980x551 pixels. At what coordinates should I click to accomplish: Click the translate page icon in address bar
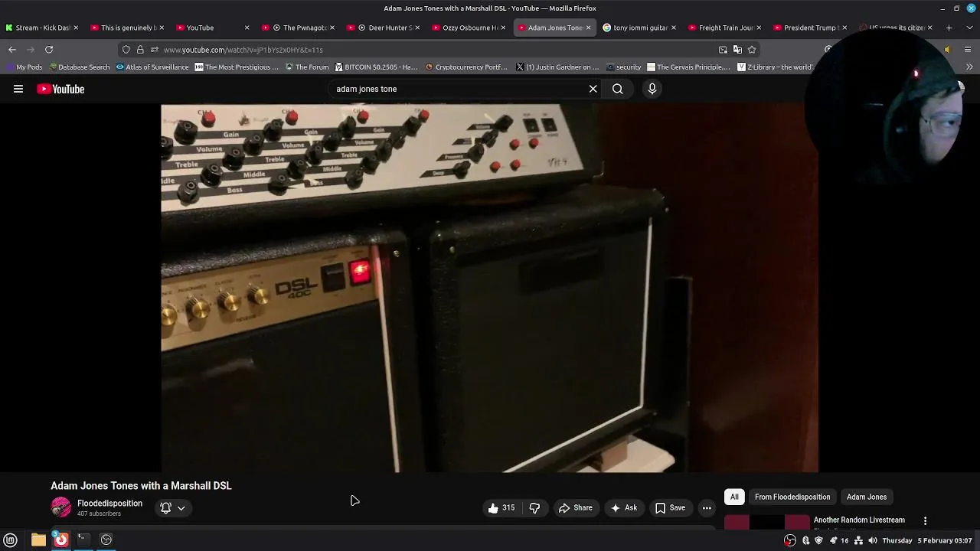click(737, 50)
